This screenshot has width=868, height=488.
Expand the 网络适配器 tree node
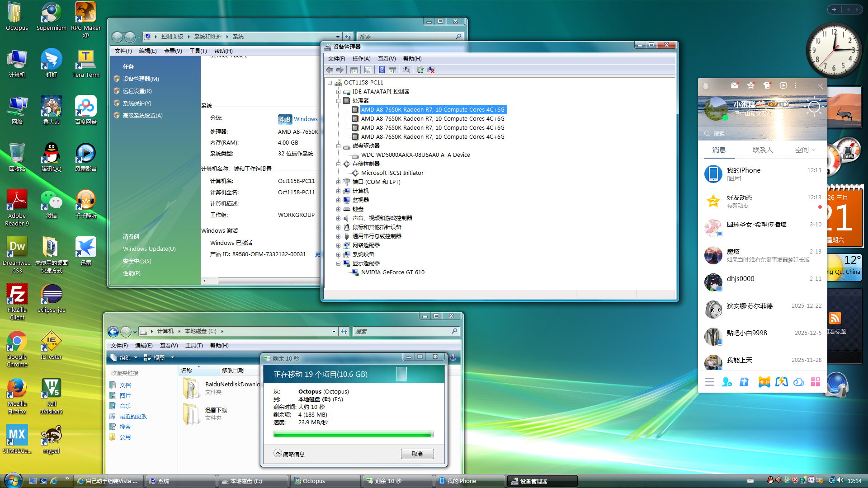click(x=338, y=245)
